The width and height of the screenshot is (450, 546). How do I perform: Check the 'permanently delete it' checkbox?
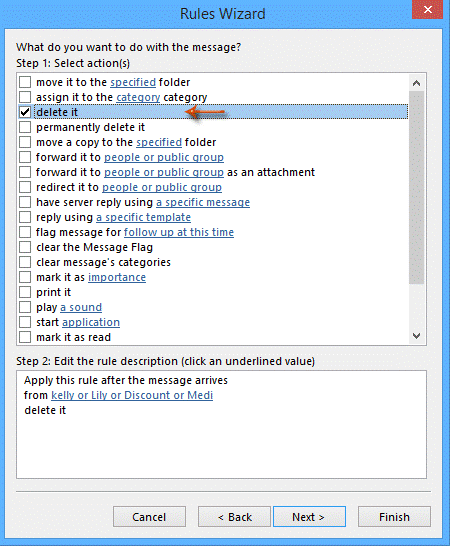[25, 127]
